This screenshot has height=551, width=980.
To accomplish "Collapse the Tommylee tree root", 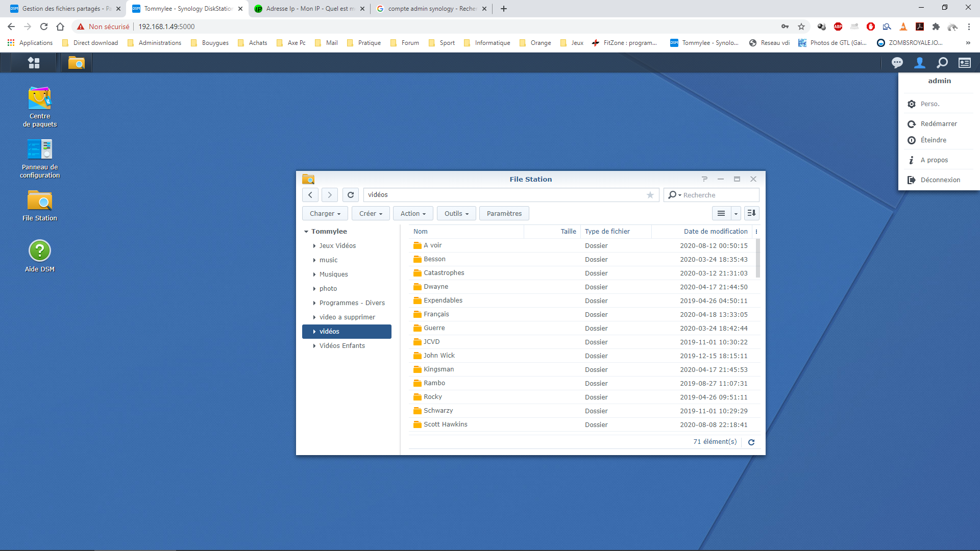I will tap(306, 232).
